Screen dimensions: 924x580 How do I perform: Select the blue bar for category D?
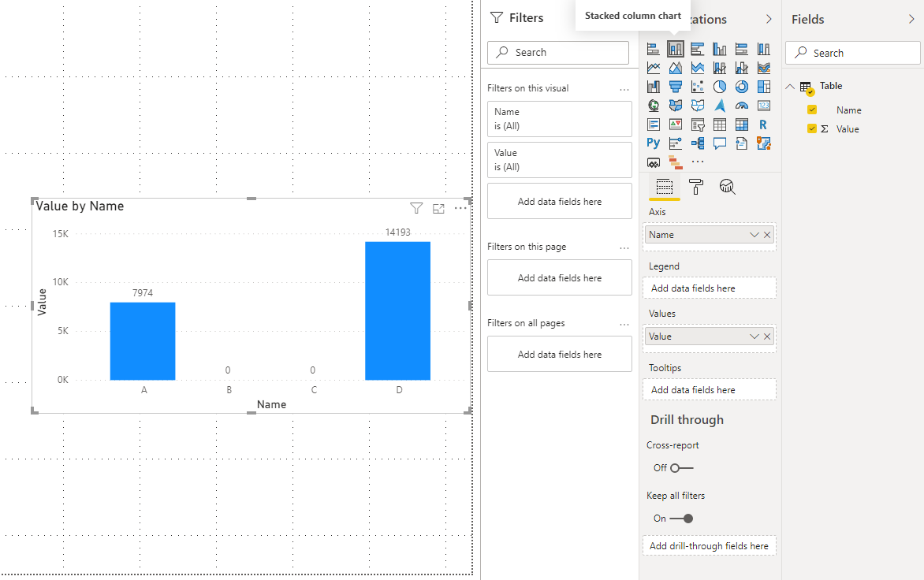click(x=398, y=311)
